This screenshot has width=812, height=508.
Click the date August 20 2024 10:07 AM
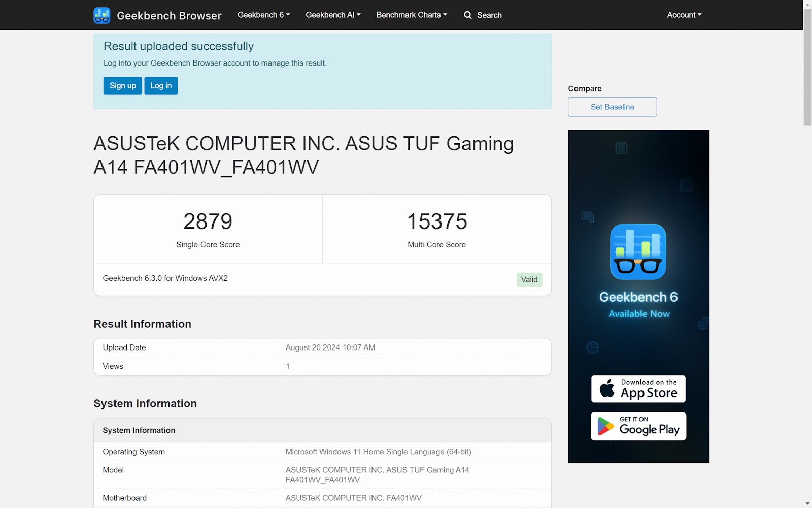pos(330,347)
